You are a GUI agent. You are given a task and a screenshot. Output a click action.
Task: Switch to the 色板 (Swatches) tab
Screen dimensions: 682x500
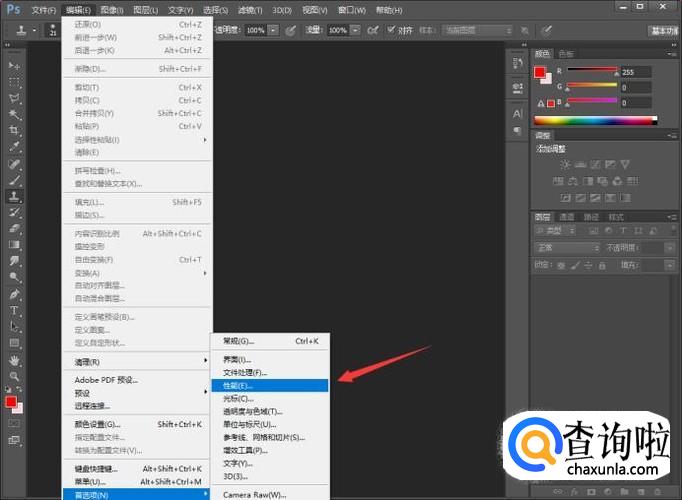point(566,53)
